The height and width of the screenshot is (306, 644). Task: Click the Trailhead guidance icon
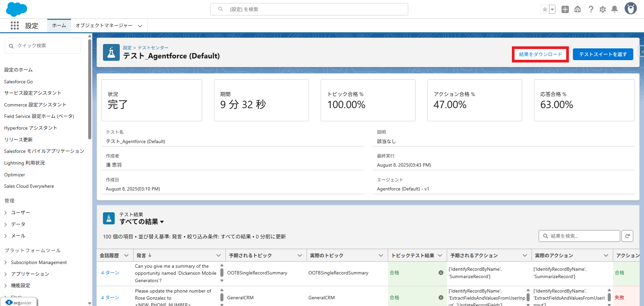point(578,9)
